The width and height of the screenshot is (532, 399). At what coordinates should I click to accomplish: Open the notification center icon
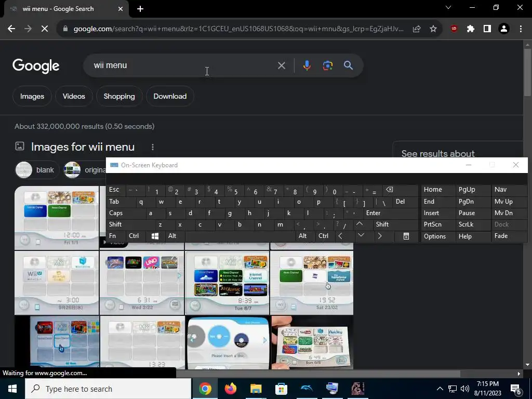[x=516, y=389]
